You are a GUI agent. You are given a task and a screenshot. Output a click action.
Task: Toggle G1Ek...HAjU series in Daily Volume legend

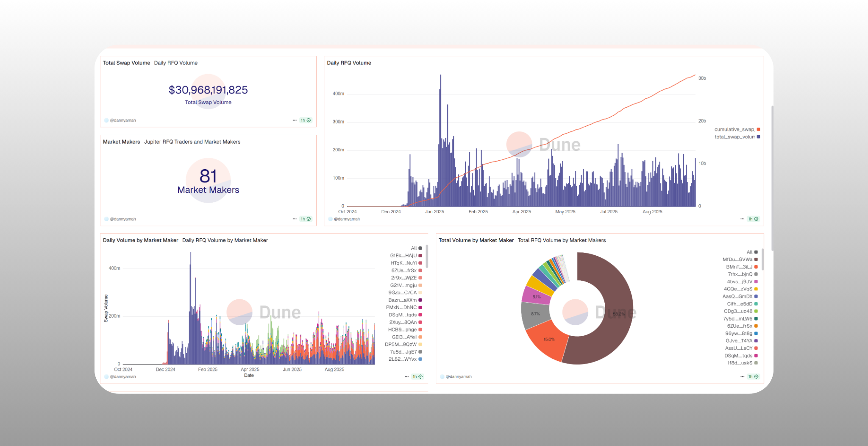406,256
